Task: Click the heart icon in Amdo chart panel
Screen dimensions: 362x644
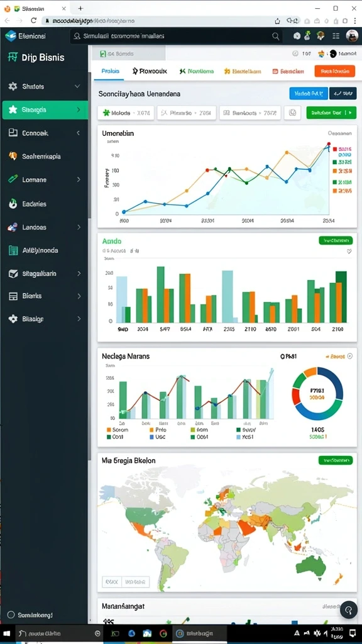Action: coord(349,251)
